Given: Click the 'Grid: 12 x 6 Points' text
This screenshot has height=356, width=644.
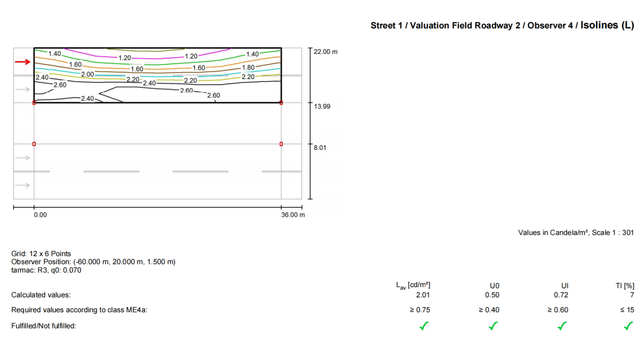Looking at the screenshot, I should pos(41,254).
